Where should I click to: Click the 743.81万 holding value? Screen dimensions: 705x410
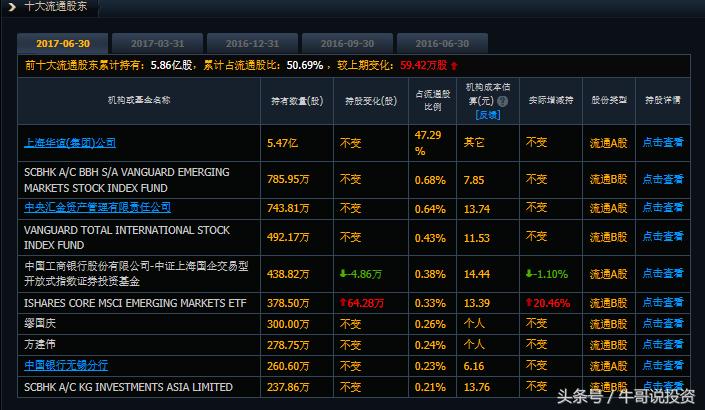(x=288, y=208)
